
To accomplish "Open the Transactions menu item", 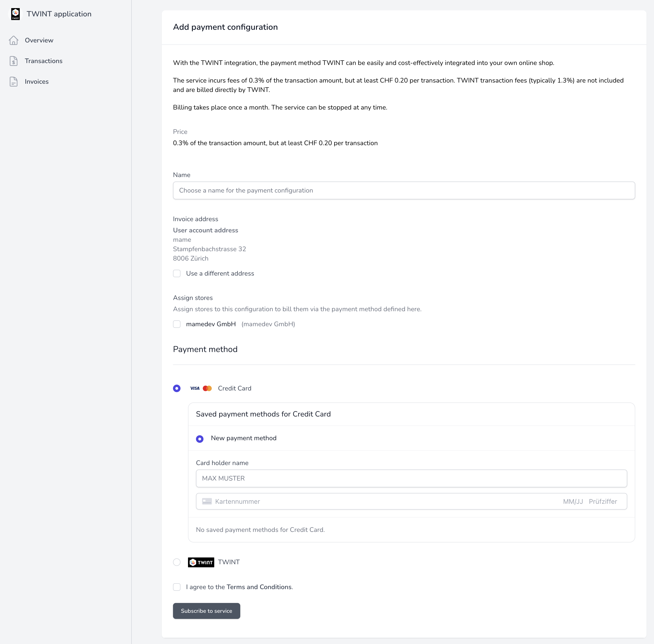I will (x=44, y=61).
